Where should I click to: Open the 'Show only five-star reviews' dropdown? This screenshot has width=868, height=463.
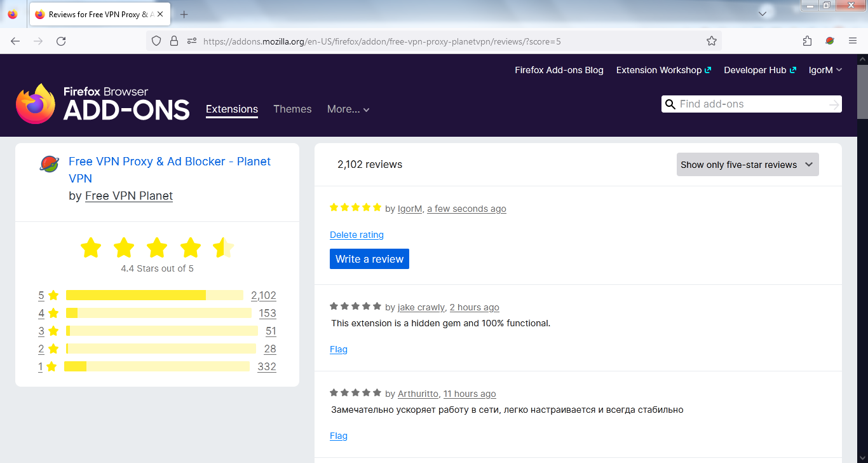click(747, 165)
